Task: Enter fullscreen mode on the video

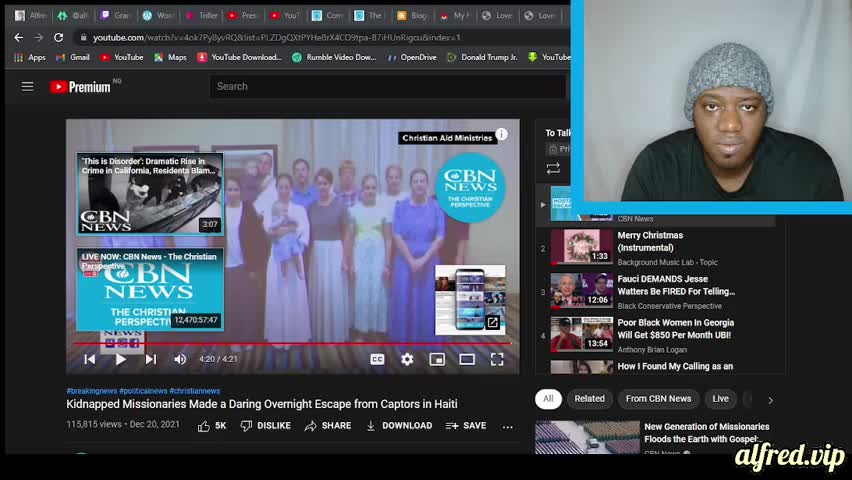Action: pos(497,359)
